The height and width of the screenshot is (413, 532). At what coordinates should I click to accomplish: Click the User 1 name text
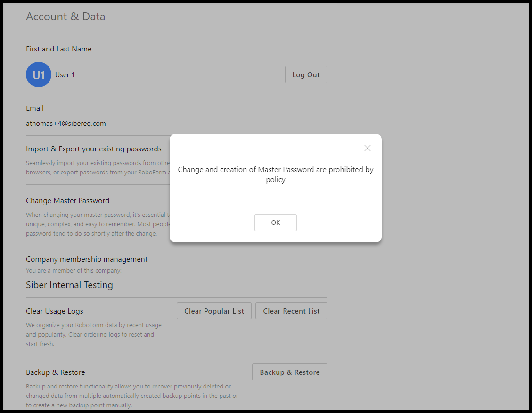(x=65, y=75)
